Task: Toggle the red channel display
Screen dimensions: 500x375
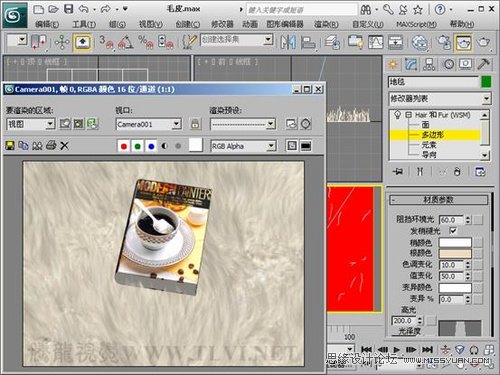Action: (x=124, y=146)
